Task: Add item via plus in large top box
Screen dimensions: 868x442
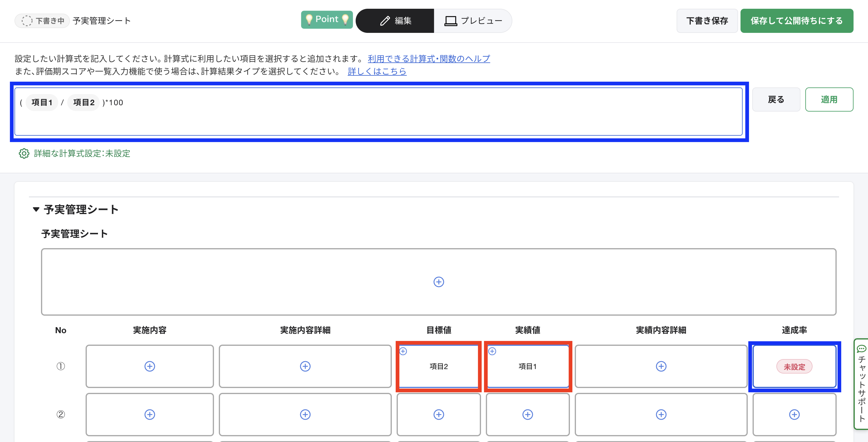Action: tap(439, 282)
